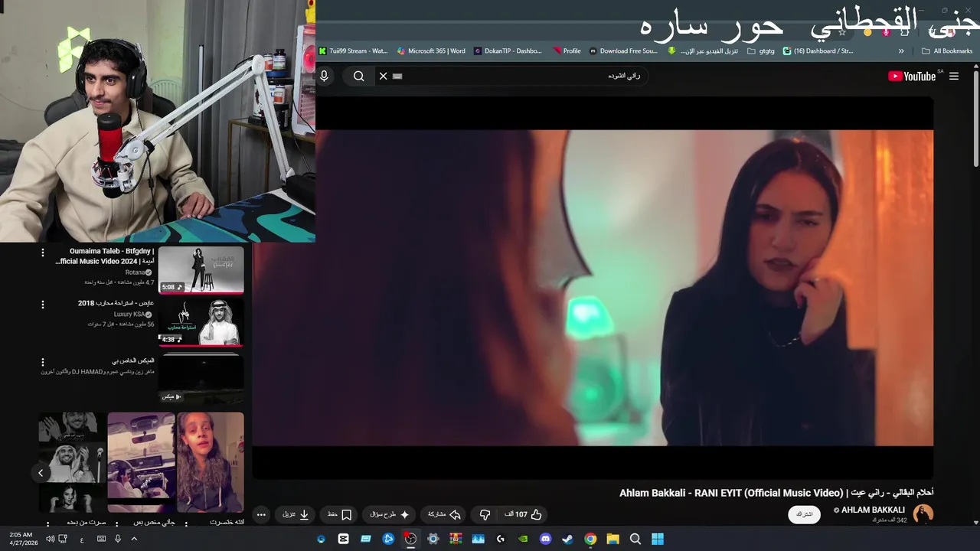This screenshot has height=551, width=980.
Task: Click Luxury KSA channel name
Action: click(129, 315)
